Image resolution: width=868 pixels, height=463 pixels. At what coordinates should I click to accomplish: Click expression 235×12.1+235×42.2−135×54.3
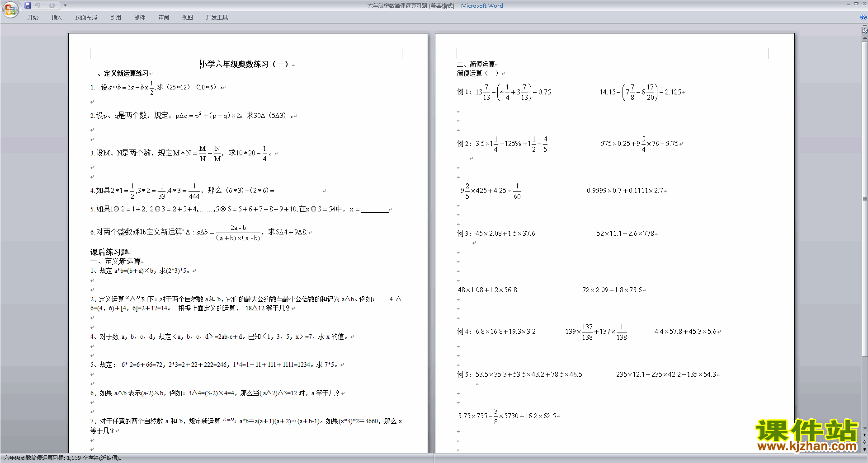666,374
